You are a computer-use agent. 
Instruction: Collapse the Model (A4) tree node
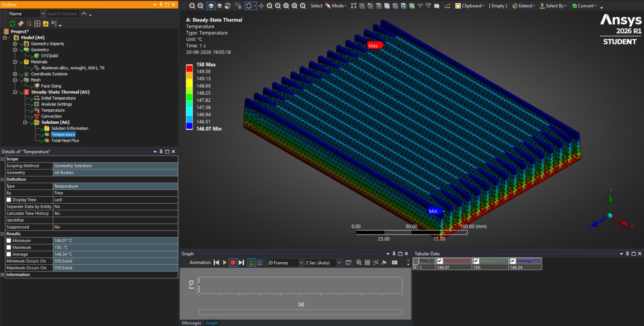[x=5, y=37]
